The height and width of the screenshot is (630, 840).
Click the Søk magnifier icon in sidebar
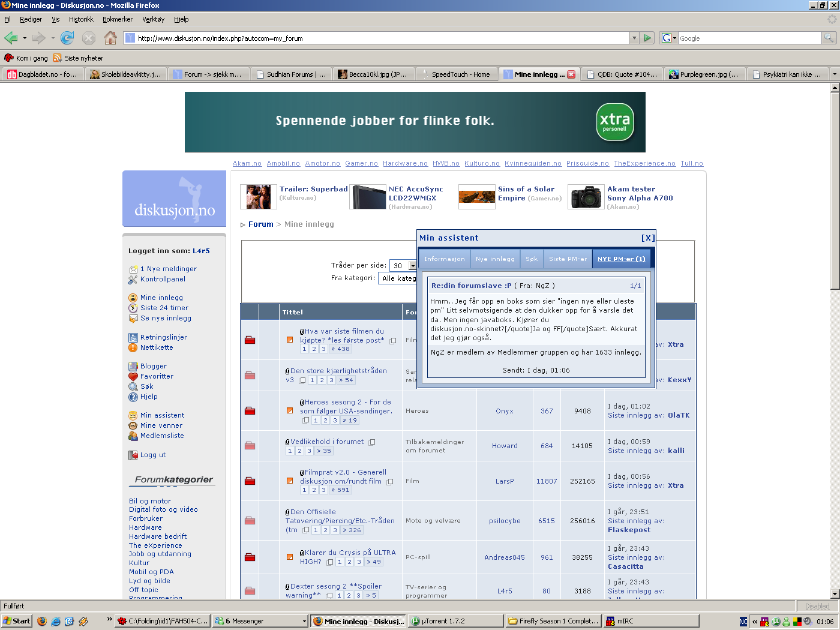pyautogui.click(x=133, y=387)
